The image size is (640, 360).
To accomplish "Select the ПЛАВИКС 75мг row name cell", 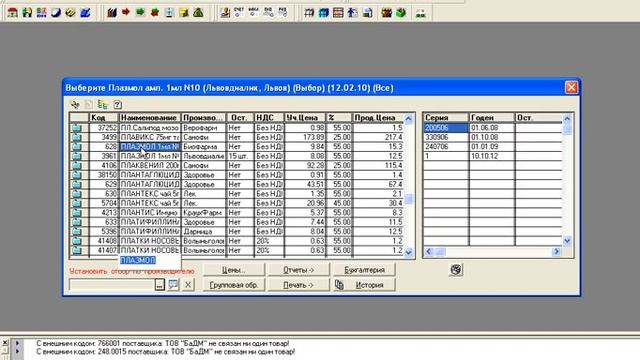I will point(150,137).
